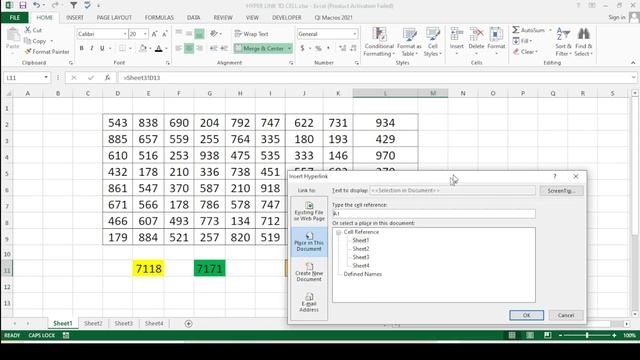The height and width of the screenshot is (360, 640).
Task: Toggle Wrap Text
Action: pos(251,34)
